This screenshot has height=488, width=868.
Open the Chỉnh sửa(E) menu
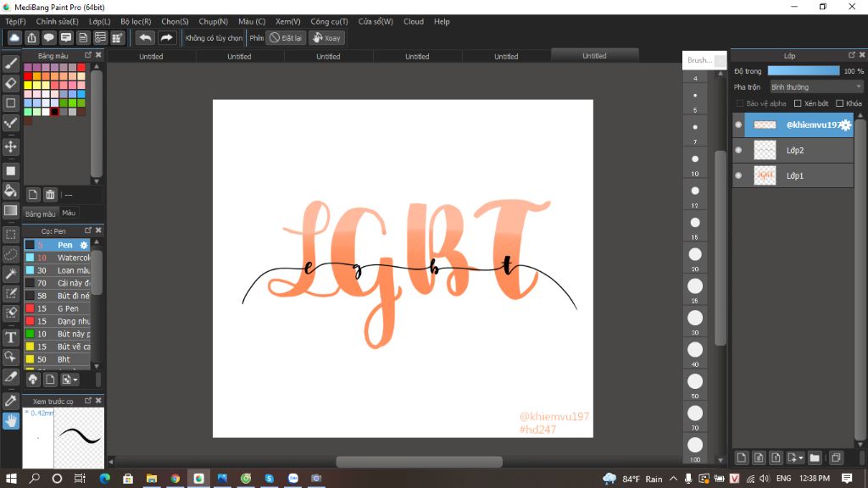coord(57,21)
